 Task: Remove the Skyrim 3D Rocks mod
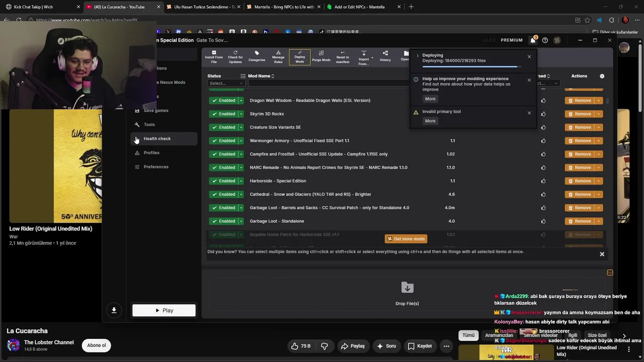click(x=580, y=114)
